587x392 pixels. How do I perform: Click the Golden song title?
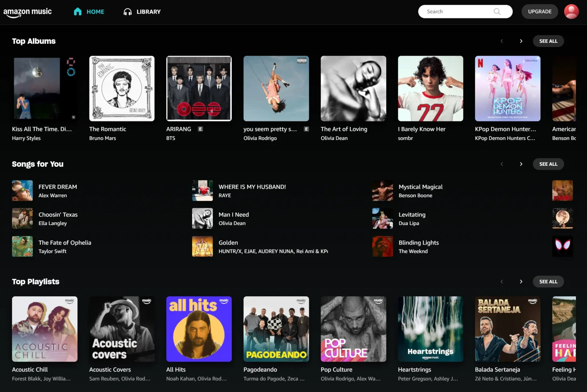tap(228, 242)
